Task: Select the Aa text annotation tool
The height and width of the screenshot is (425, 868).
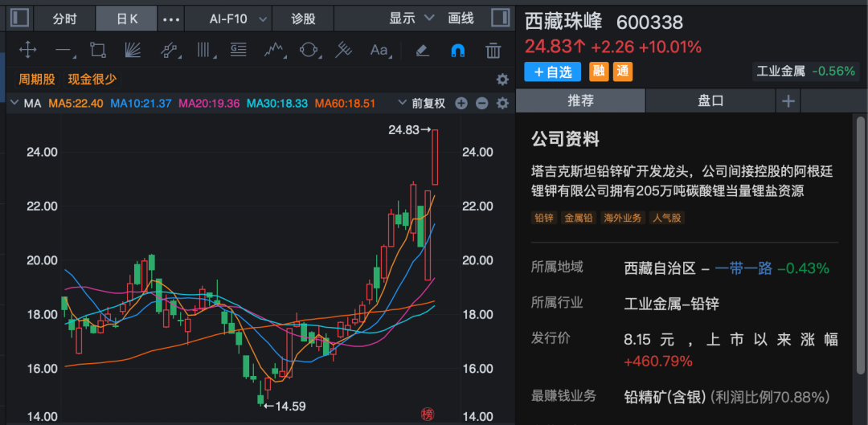Action: point(379,51)
